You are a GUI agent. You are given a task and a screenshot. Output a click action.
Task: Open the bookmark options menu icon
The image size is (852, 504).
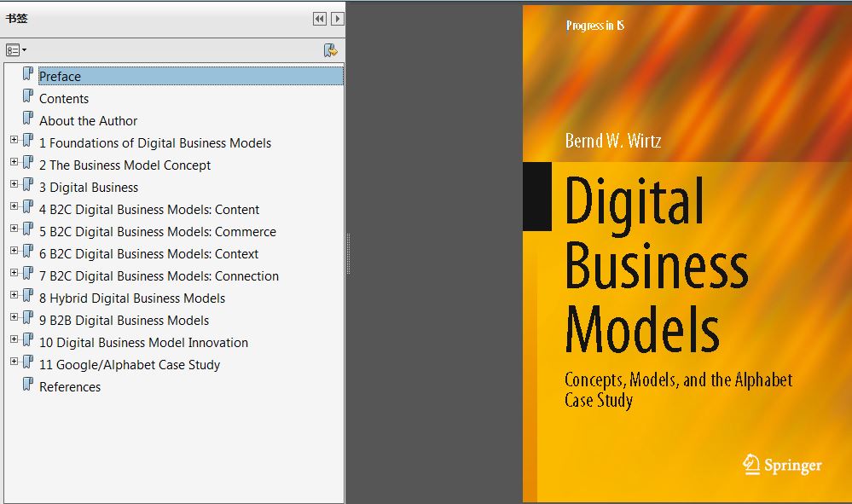pyautogui.click(x=15, y=50)
